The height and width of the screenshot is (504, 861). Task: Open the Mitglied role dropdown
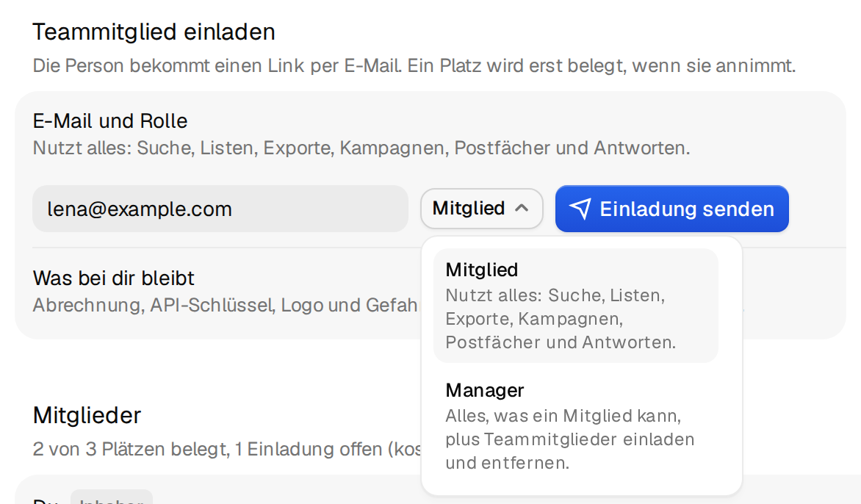(482, 209)
